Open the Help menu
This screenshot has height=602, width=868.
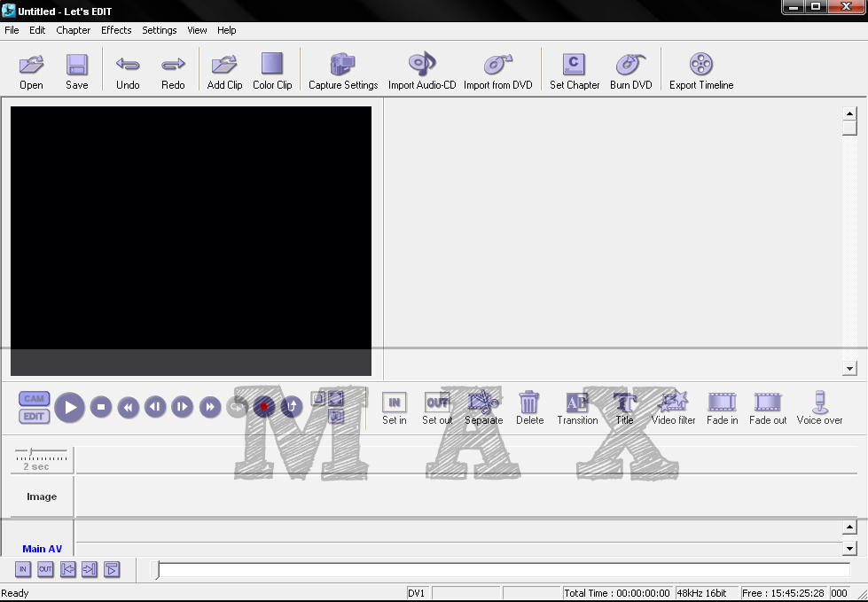[x=226, y=30]
